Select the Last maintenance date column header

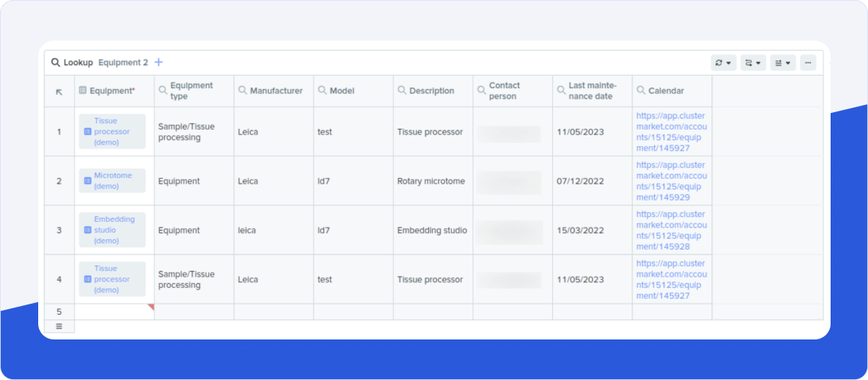[593, 91]
